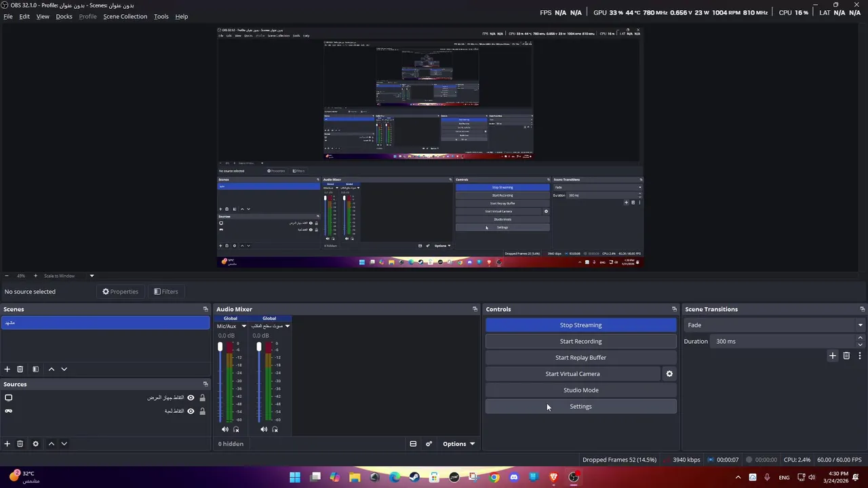Pop out the Sources dock
The image size is (868, 488).
(x=205, y=384)
